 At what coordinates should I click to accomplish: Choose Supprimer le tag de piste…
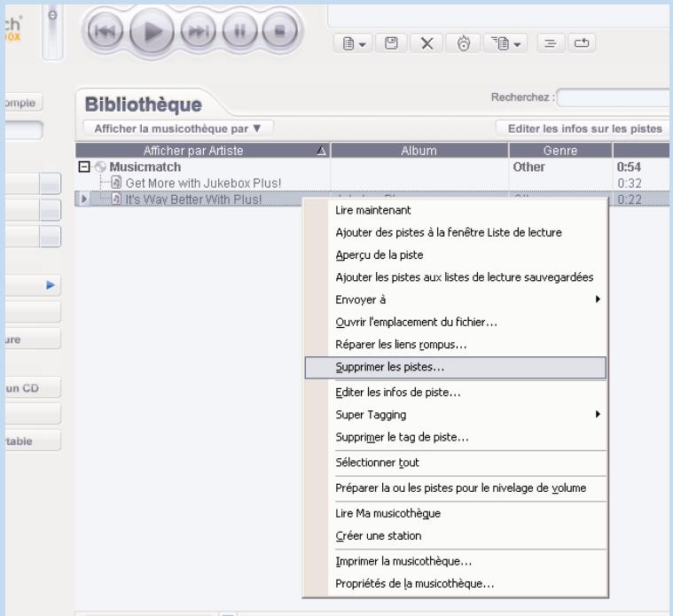pos(456,437)
